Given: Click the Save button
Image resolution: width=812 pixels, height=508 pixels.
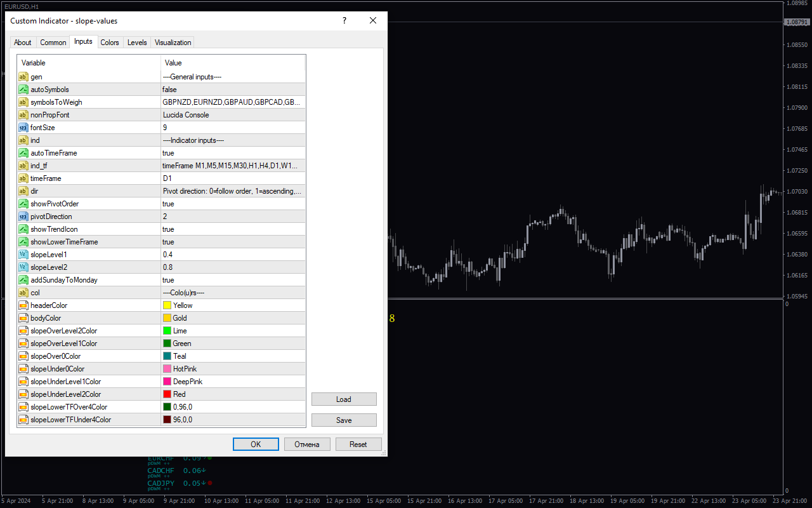Looking at the screenshot, I should 344,420.
